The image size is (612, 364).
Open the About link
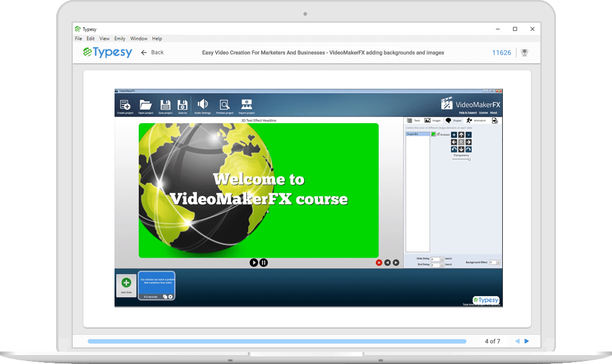(494, 113)
